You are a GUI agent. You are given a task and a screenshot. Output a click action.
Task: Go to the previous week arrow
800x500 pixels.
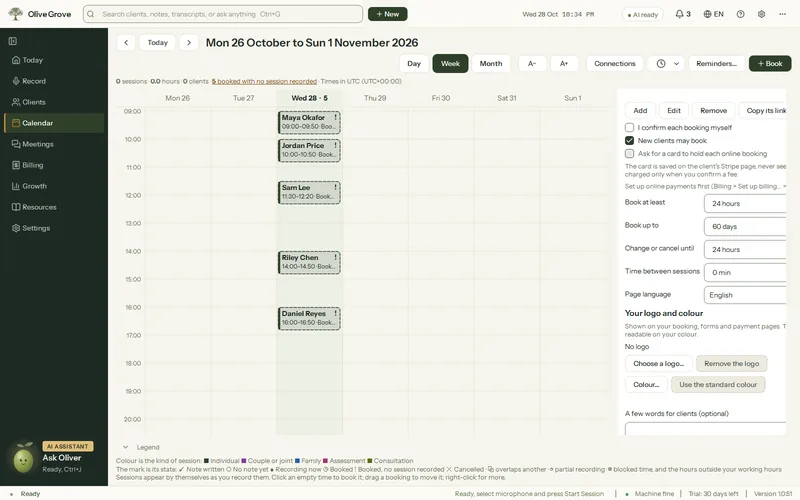(x=126, y=42)
